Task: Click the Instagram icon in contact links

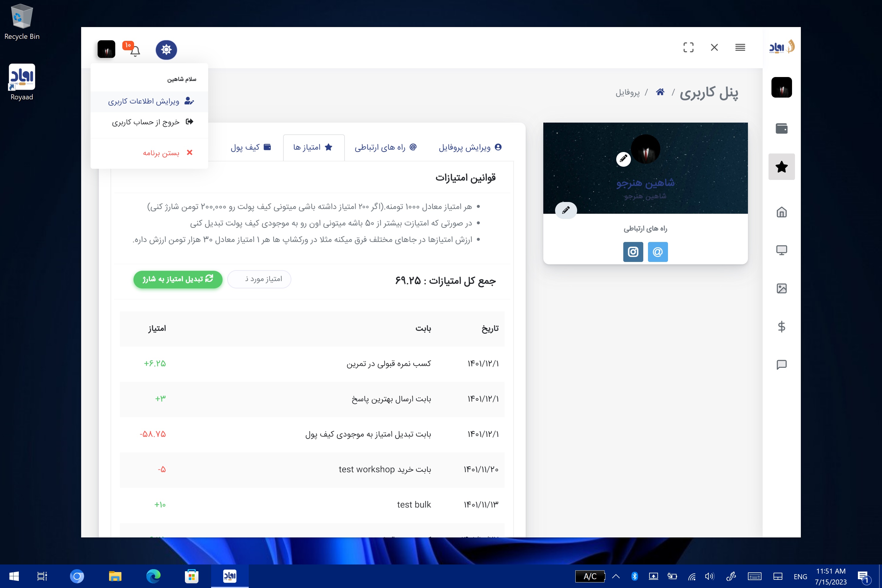Action: [x=633, y=252]
